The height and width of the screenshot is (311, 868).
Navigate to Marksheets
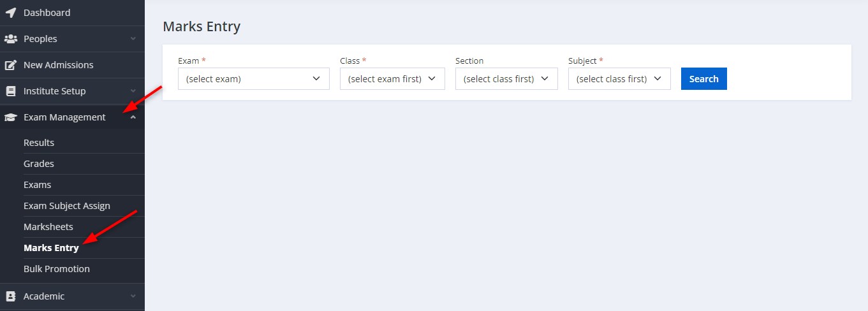click(48, 227)
